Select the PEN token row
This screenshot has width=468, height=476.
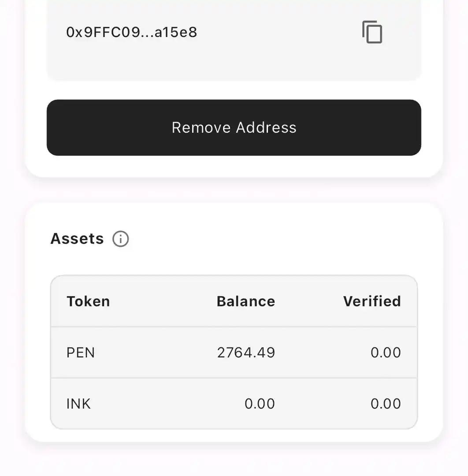click(234, 353)
